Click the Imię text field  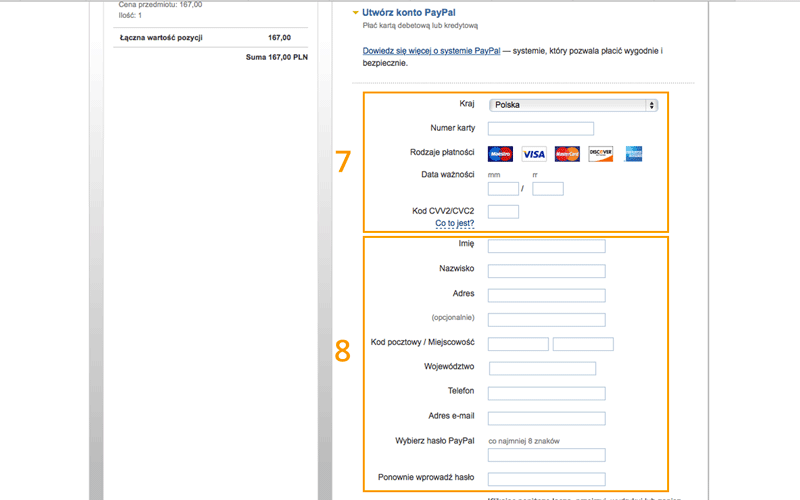[x=546, y=246]
